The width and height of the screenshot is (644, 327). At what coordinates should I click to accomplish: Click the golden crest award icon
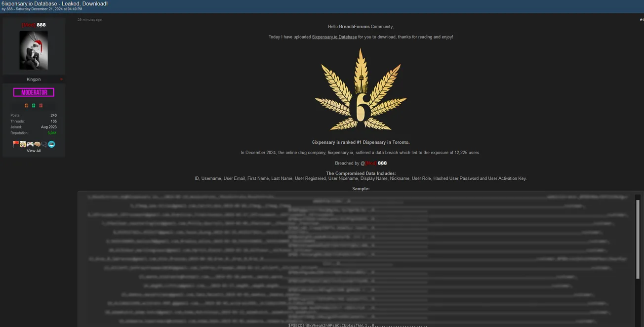[23, 144]
